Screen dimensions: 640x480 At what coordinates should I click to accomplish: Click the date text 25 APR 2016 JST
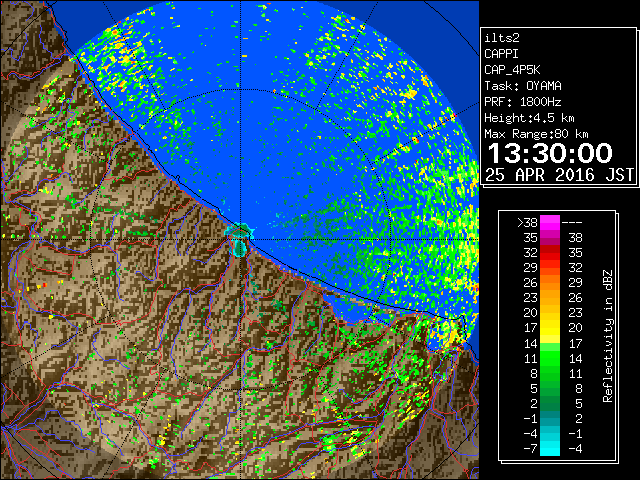click(x=559, y=175)
